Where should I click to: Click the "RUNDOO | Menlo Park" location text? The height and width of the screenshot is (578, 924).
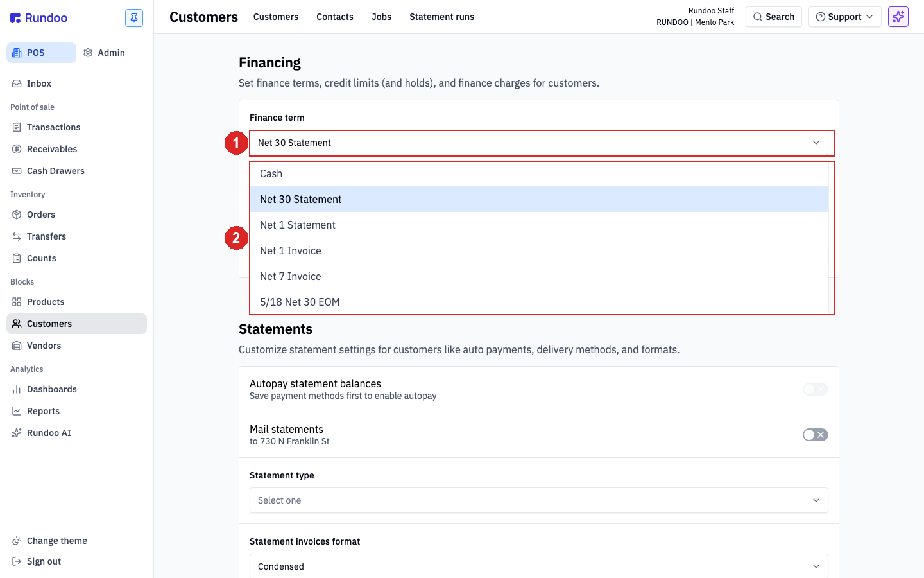point(695,22)
